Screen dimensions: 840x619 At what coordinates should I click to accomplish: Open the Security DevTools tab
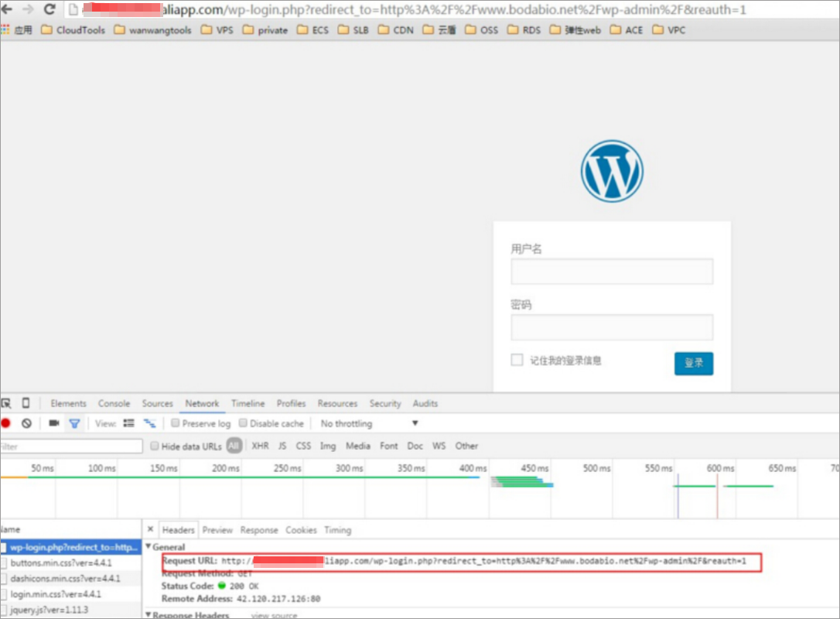click(385, 404)
